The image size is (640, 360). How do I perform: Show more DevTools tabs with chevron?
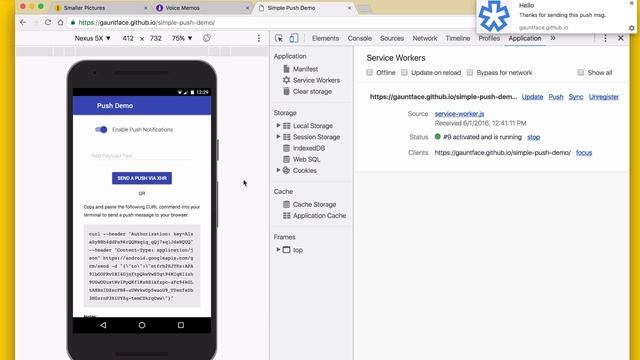click(553, 38)
